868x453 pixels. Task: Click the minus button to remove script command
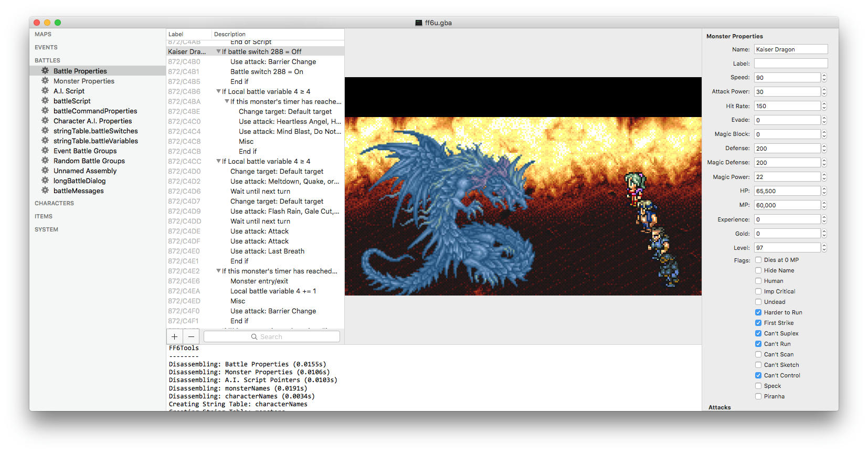[x=191, y=336]
